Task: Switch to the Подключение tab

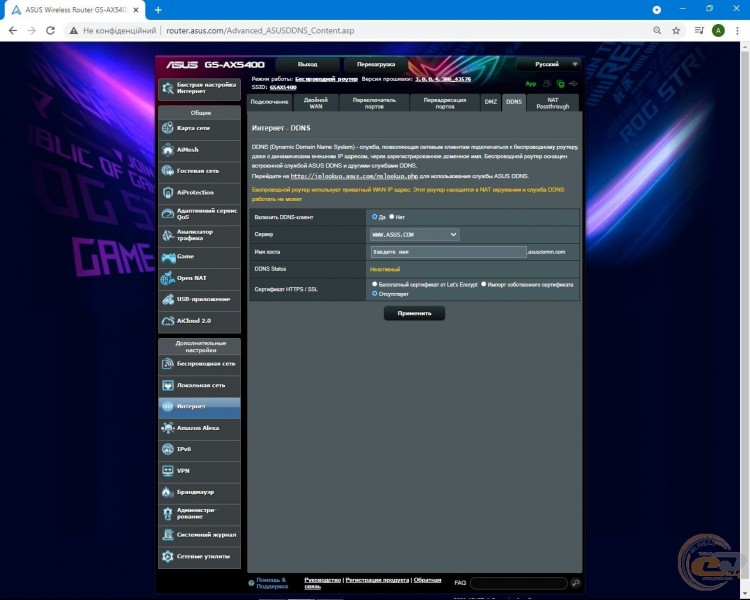Action: (x=269, y=102)
